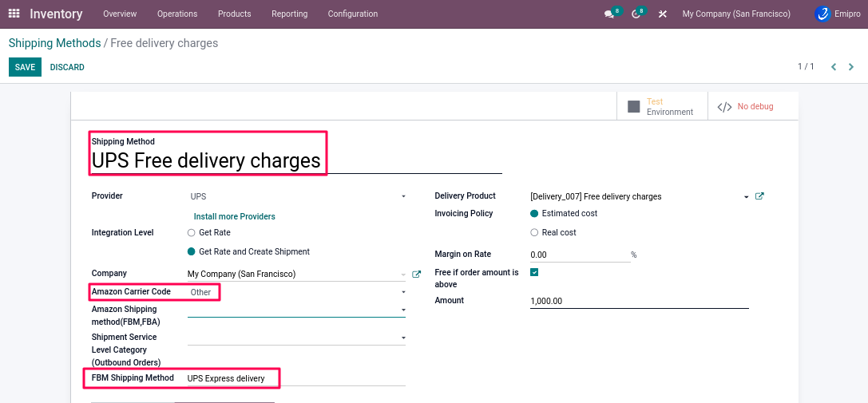This screenshot has width=868, height=403.
Task: Open external link for Delivery Product
Action: (759, 196)
